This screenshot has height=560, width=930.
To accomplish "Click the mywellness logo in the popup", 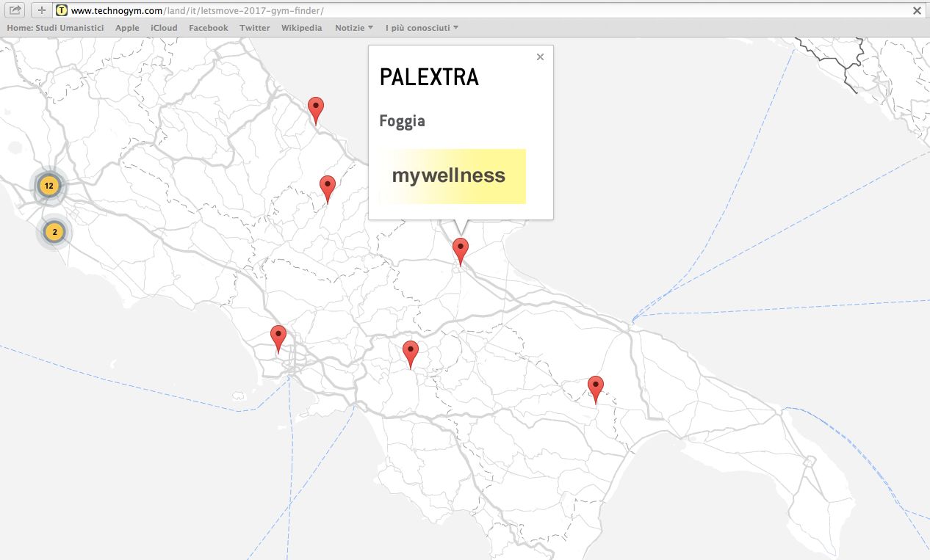I will pyautogui.click(x=449, y=176).
